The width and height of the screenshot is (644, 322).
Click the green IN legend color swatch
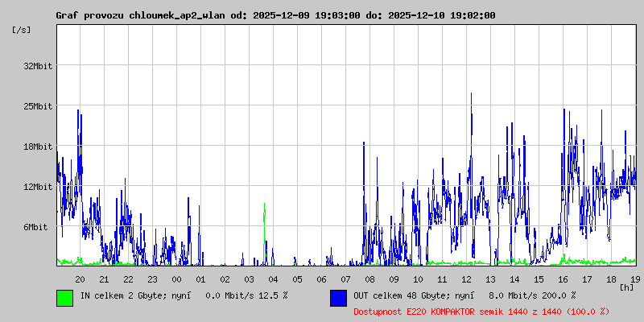coord(65,298)
